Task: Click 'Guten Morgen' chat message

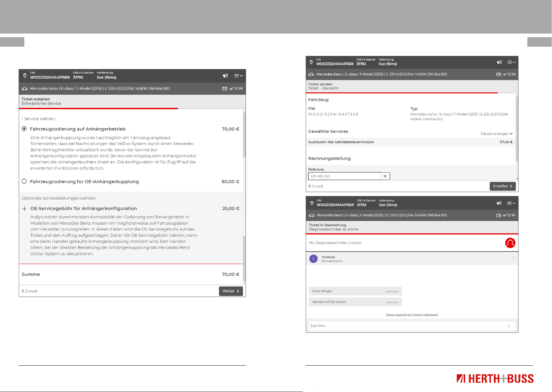Action: tap(355, 291)
